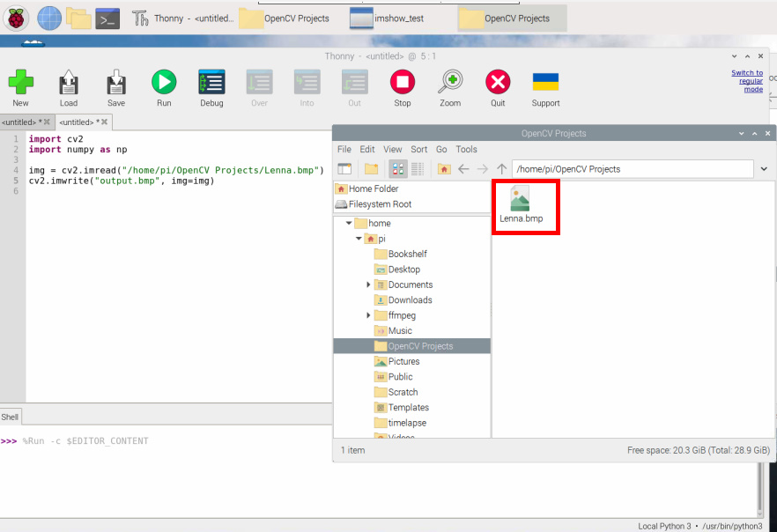Close the active <untitled> editor tab with its X
This screenshot has height=532, width=777.
104,122
